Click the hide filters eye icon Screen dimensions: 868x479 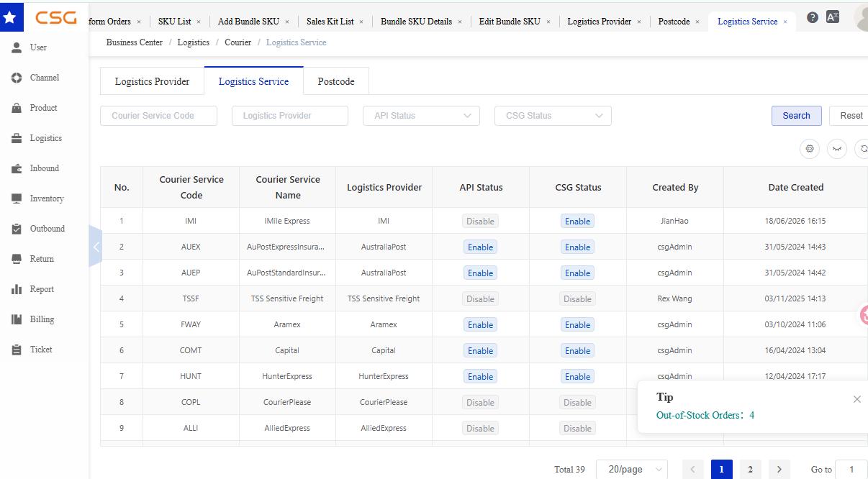pos(837,149)
